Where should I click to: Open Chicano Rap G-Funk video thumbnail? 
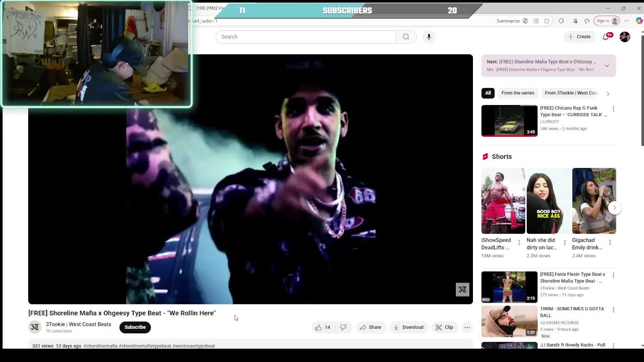(509, 121)
